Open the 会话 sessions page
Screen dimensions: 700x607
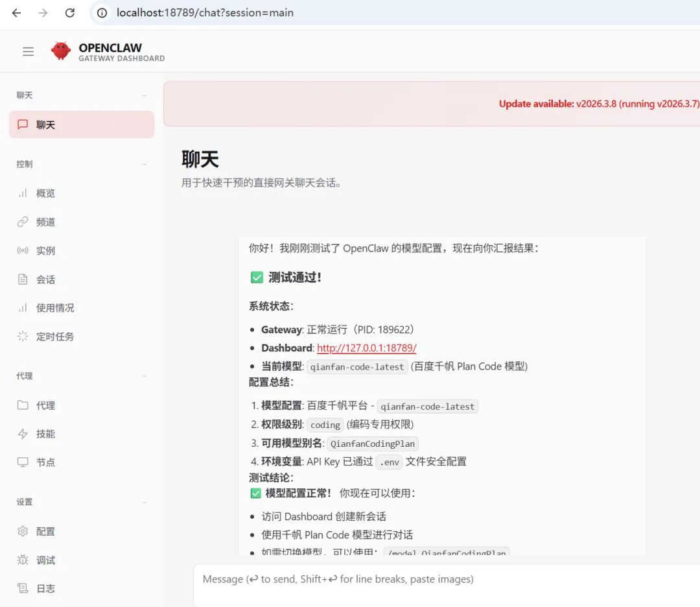(x=82, y=280)
